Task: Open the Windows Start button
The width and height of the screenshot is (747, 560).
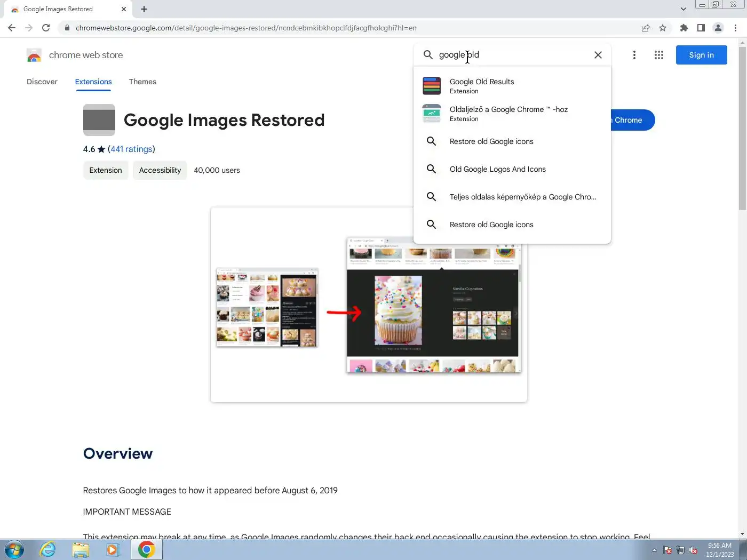Action: pos(14,549)
